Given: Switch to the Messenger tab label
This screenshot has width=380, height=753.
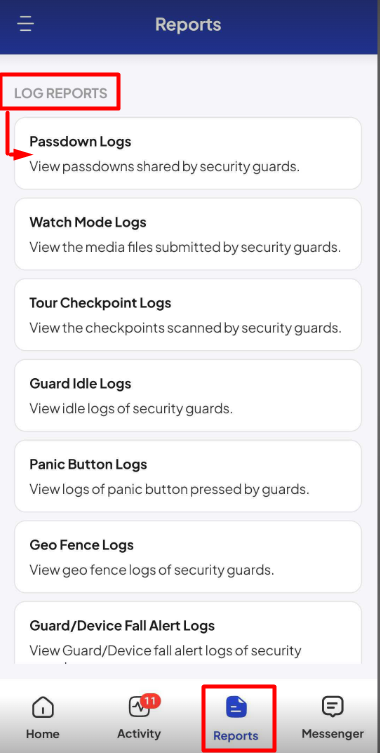Looking at the screenshot, I should 332,734.
